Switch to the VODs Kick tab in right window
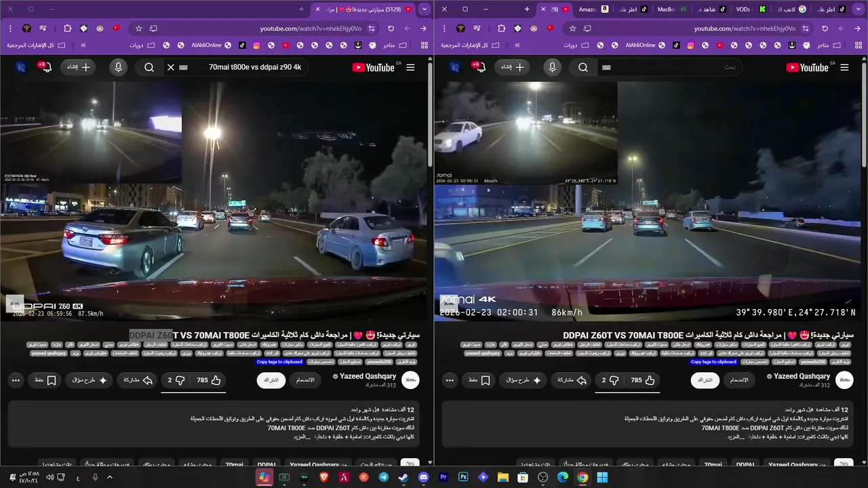Viewport: 868px width, 488px height. pos(750,9)
